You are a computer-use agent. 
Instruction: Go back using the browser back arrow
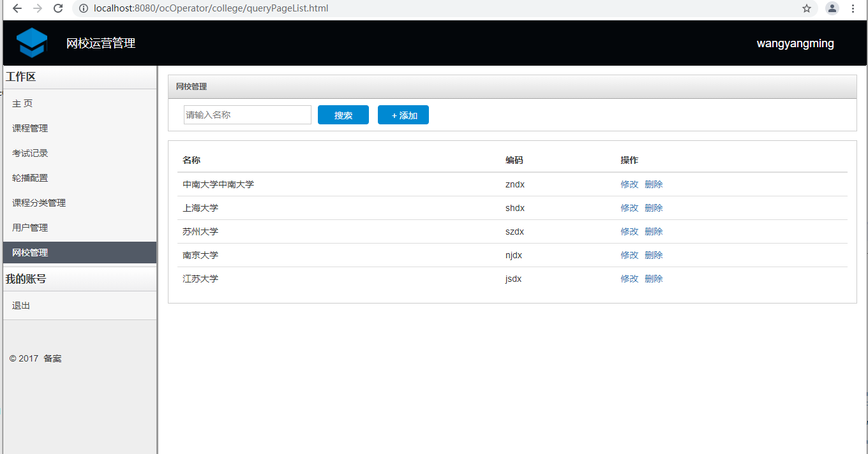pos(17,8)
